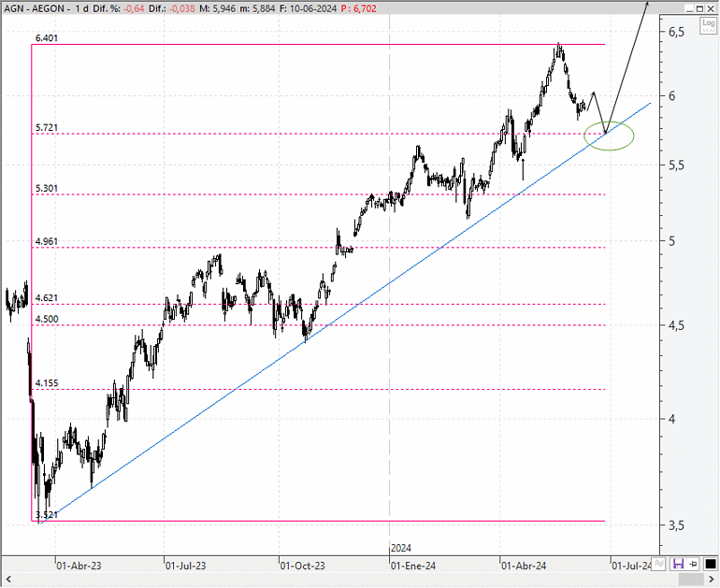Select the blue ascending trendline
This screenshot has width=720, height=588.
[344, 312]
